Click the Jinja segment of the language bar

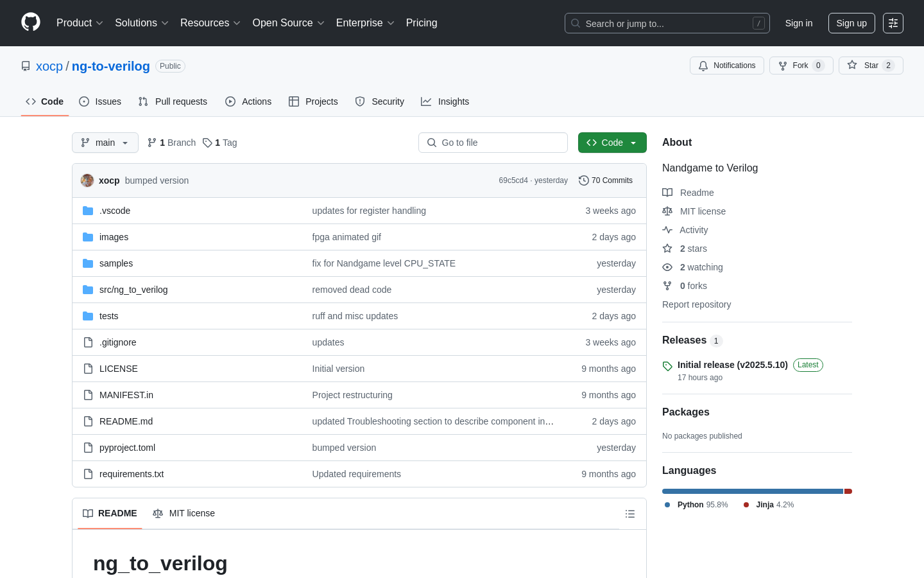(848, 491)
